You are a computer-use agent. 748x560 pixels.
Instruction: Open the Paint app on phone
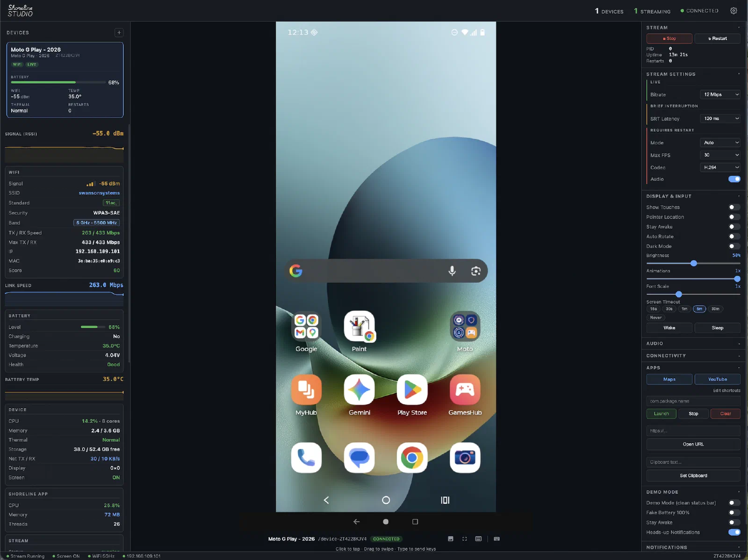(359, 326)
